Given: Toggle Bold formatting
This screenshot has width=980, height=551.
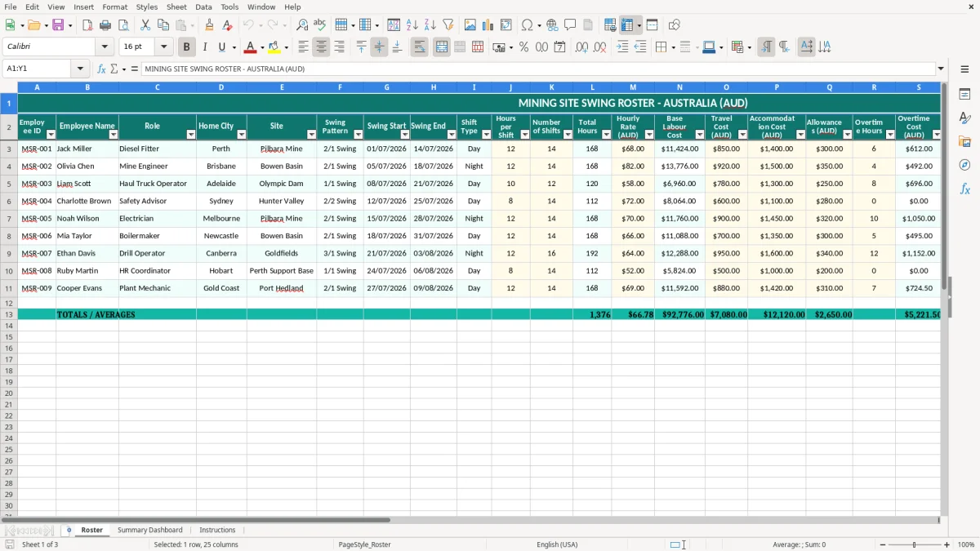Looking at the screenshot, I should click(x=186, y=47).
